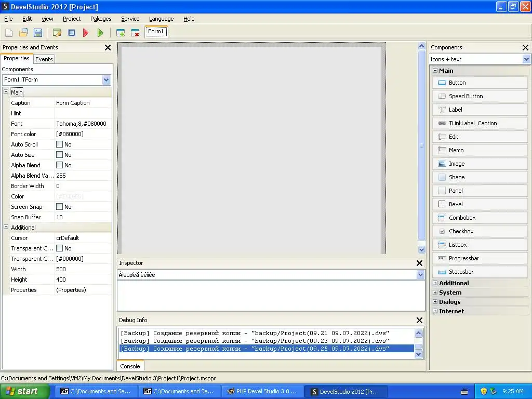Select the Shape component
The image size is (532, 399).
480,177
